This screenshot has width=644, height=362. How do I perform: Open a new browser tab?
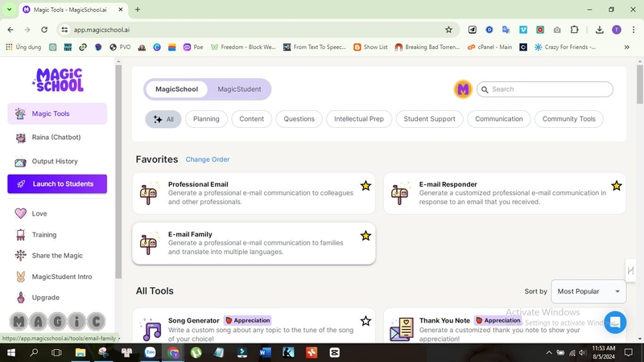tap(138, 10)
